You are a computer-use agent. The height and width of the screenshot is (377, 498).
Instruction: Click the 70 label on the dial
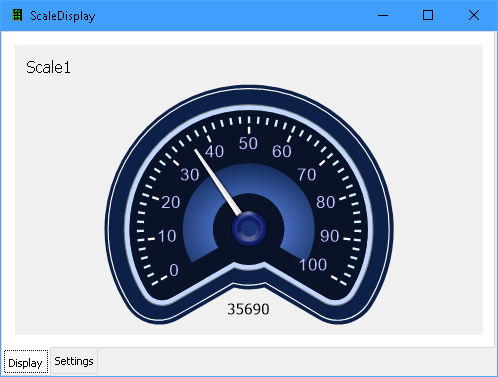(x=307, y=175)
